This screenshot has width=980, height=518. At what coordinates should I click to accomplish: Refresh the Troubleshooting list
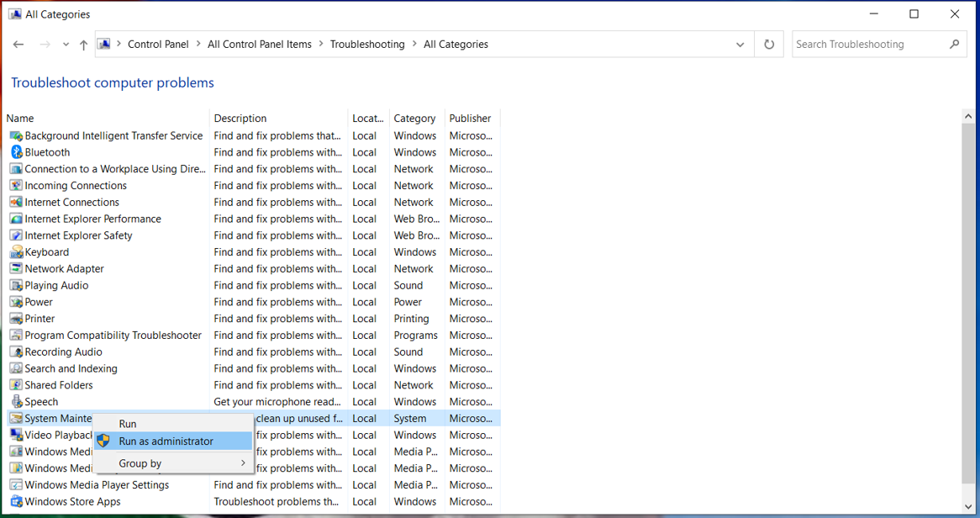(x=769, y=45)
